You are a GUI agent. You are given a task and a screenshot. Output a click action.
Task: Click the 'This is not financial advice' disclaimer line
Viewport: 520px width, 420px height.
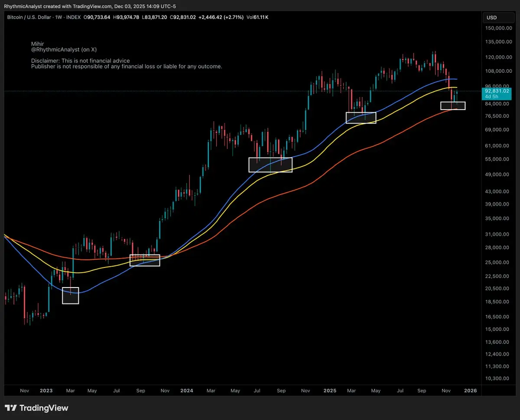point(81,61)
